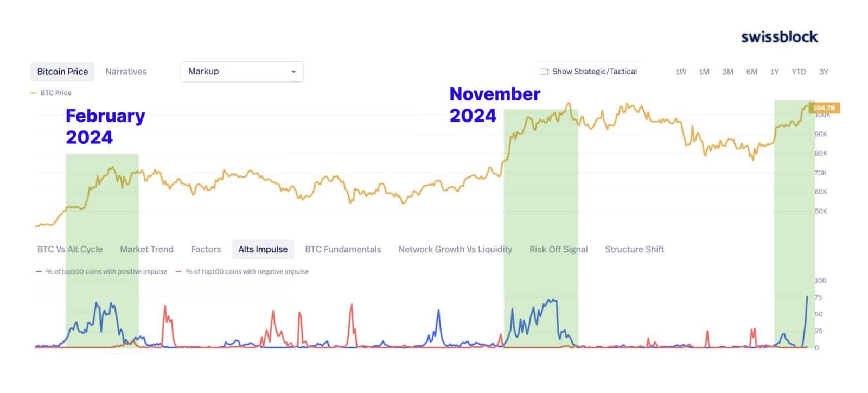Toggle the positive impulse legend series

pos(101,271)
